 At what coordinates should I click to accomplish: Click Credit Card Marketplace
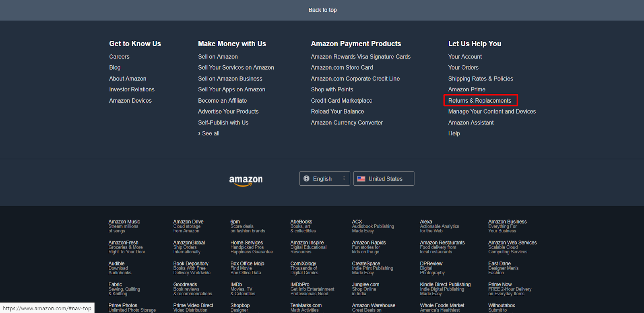341,101
